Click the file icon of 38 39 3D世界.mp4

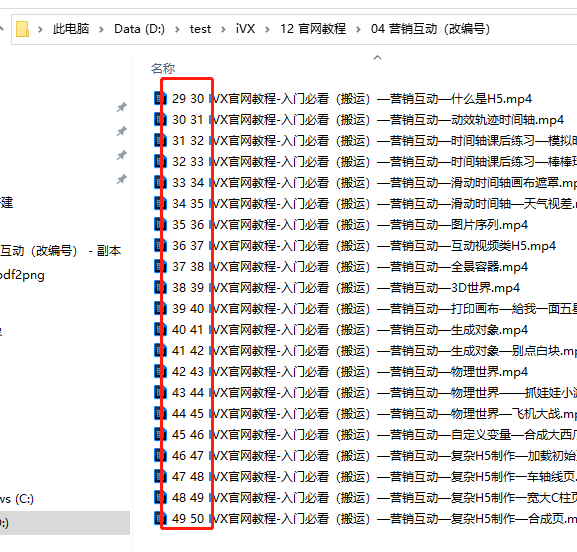pyautogui.click(x=159, y=287)
